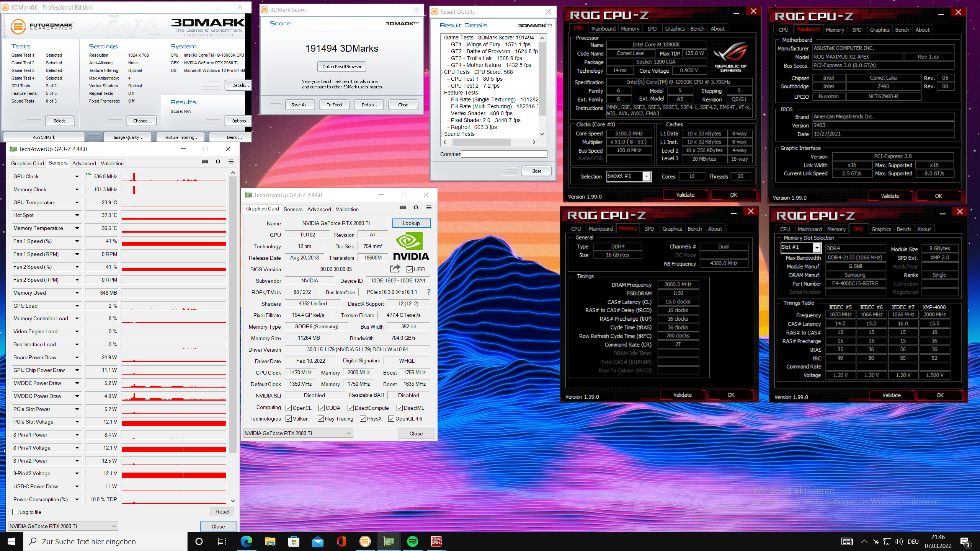Open notification center icon in taskbar
Screen dimensions: 980x551
pyautogui.click(x=965, y=541)
